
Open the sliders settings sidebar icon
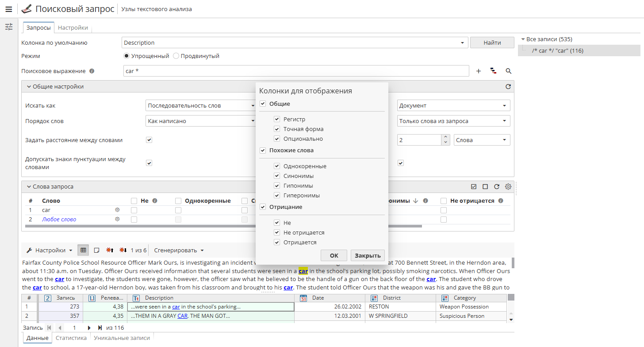click(8, 27)
